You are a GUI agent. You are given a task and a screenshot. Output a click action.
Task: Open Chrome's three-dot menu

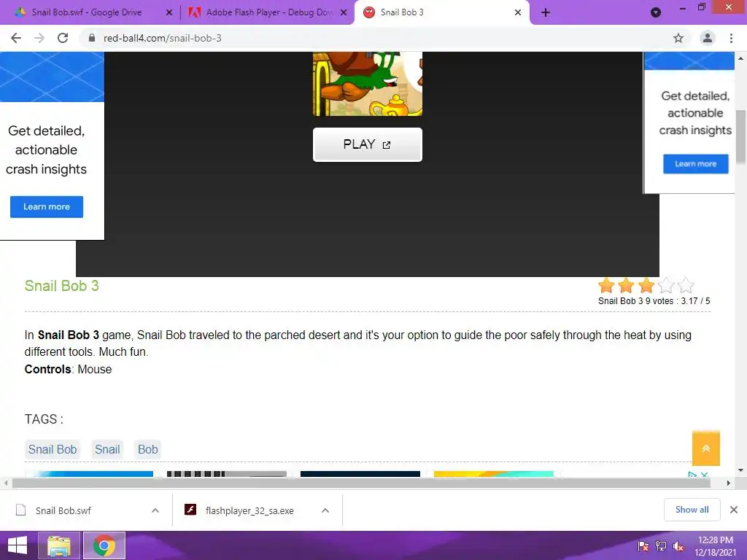coord(731,38)
